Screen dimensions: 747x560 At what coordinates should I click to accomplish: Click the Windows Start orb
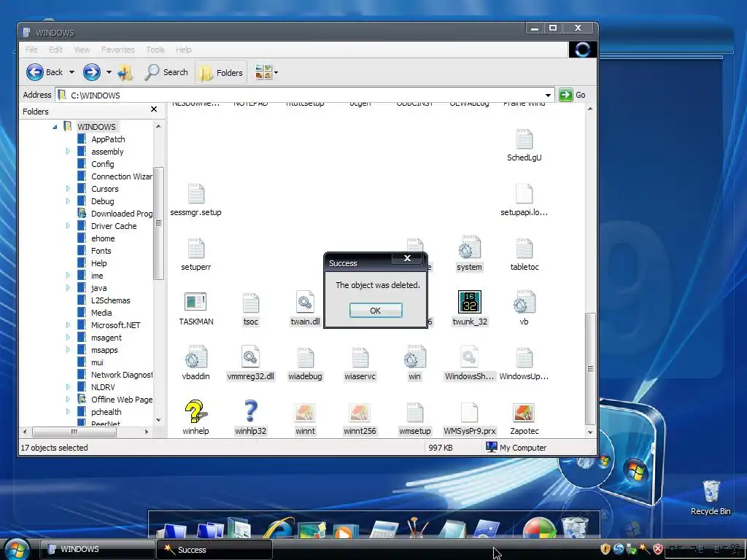[x=16, y=548]
